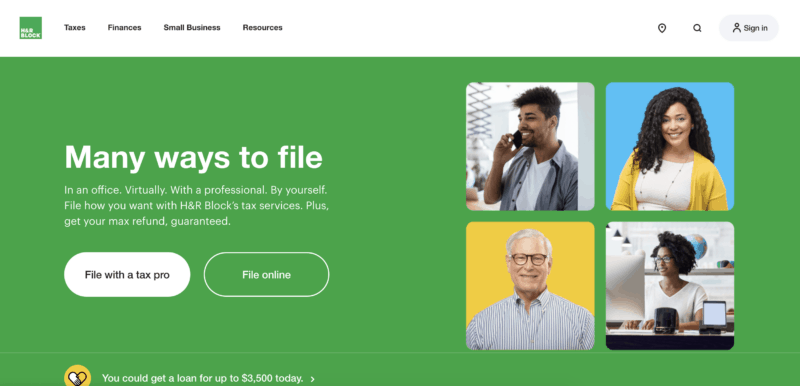This screenshot has height=386, width=800.
Task: Open the office locator pin icon
Action: (662, 28)
